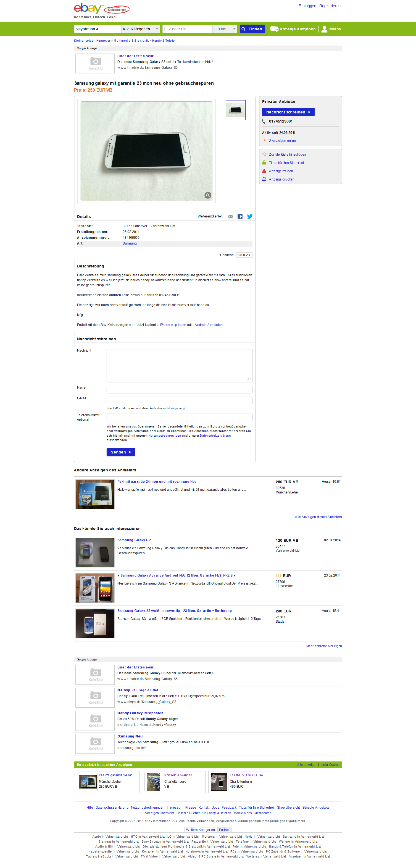The width and height of the screenshot is (416, 868).
Task: Click the Telefonnummer input field
Action: click(x=179, y=417)
